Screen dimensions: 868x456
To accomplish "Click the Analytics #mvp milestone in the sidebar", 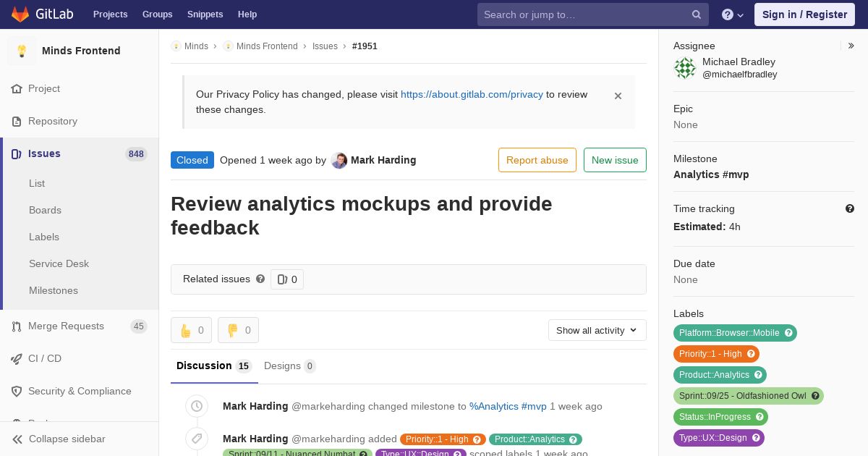I will coord(711,174).
